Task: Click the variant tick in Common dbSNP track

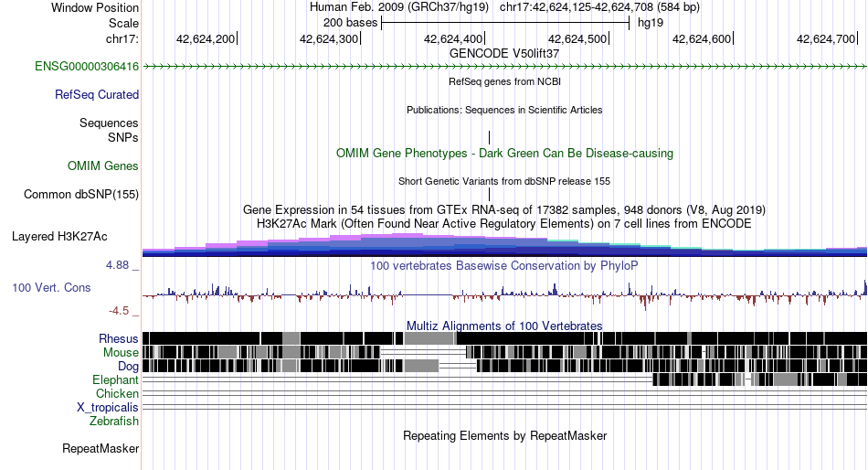Action: click(x=490, y=195)
